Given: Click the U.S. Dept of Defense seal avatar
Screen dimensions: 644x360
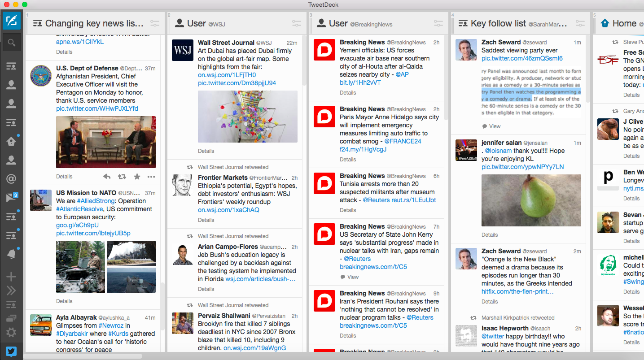Looking at the screenshot, I should point(41,75).
